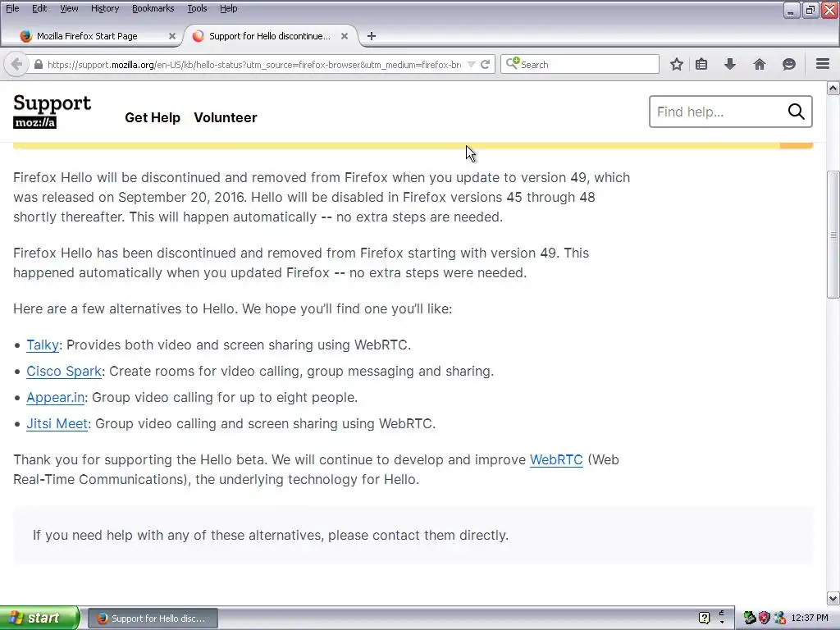Screen dimensions: 840x630
Task: Close the Mozilla Firefox Start Page tab
Action: pos(172,36)
